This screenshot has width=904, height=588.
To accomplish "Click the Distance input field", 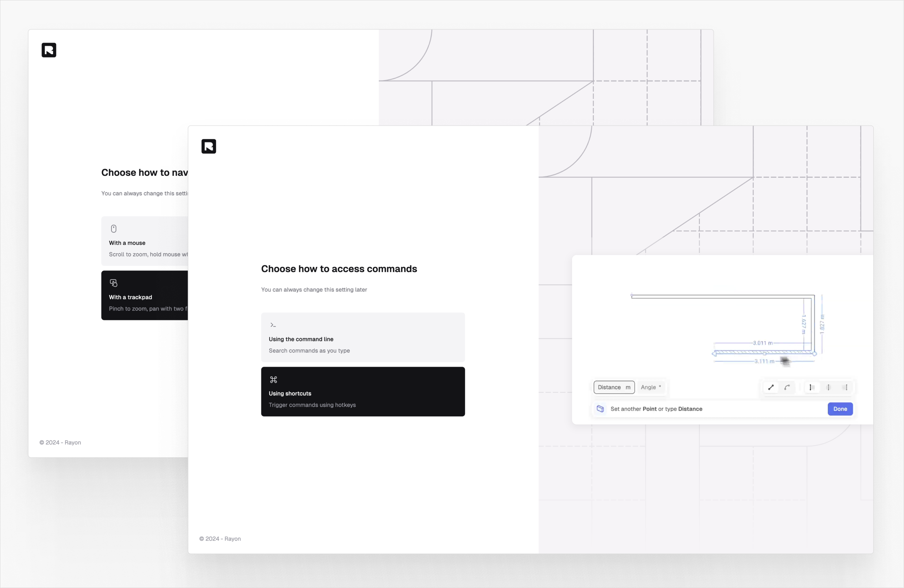I will pos(614,387).
